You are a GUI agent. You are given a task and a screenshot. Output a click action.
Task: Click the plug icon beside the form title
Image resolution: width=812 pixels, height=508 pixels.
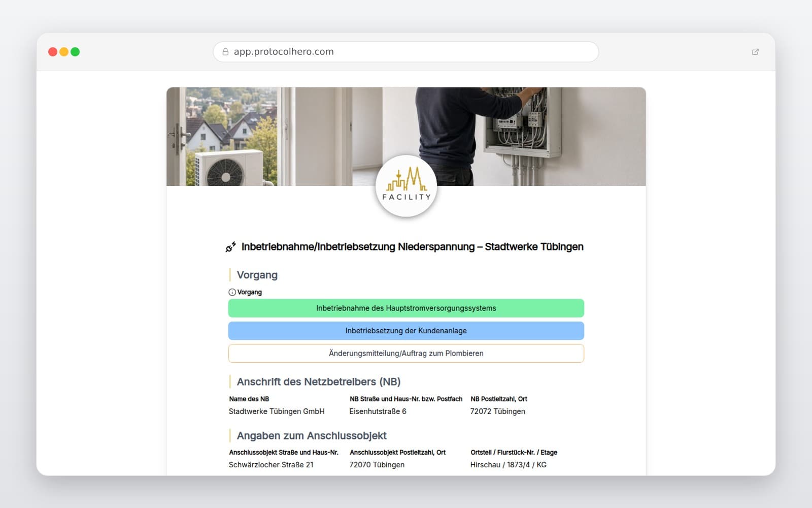(231, 247)
